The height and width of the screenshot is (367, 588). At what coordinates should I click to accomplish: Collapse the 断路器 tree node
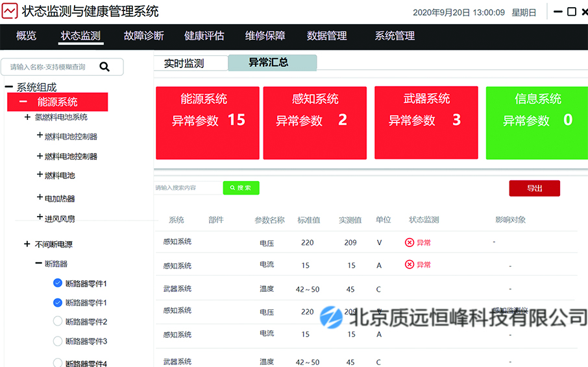[x=39, y=263]
